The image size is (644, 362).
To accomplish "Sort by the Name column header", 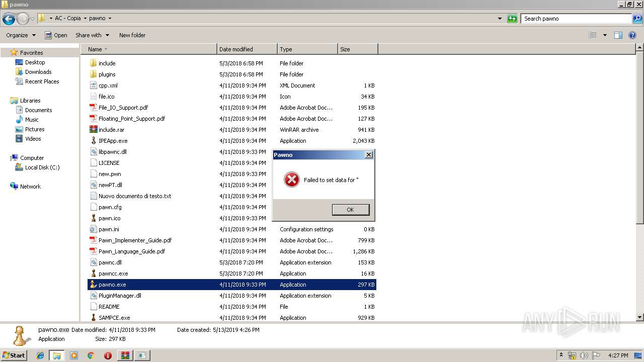I will [x=148, y=49].
